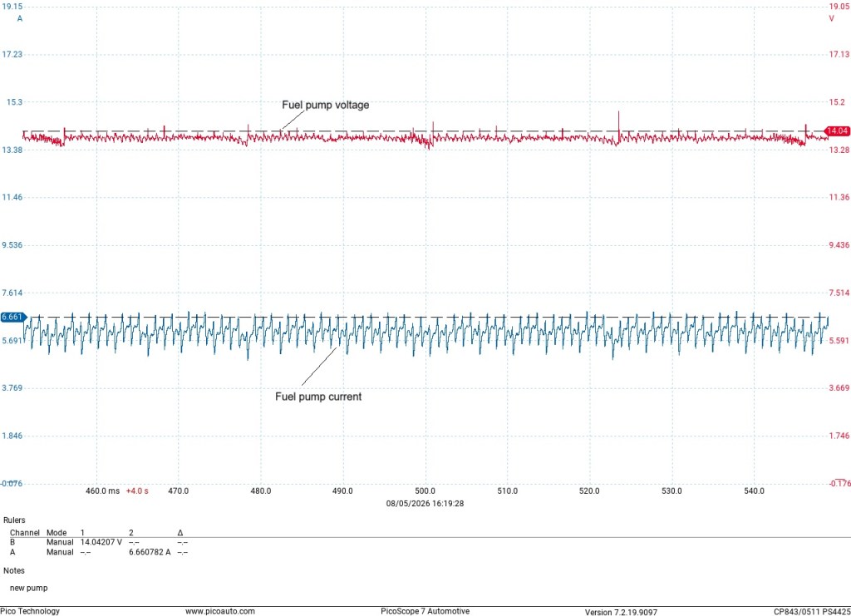Click the +4.0 s time offset label
Viewport: 851px width, 616px height.
pos(137,490)
